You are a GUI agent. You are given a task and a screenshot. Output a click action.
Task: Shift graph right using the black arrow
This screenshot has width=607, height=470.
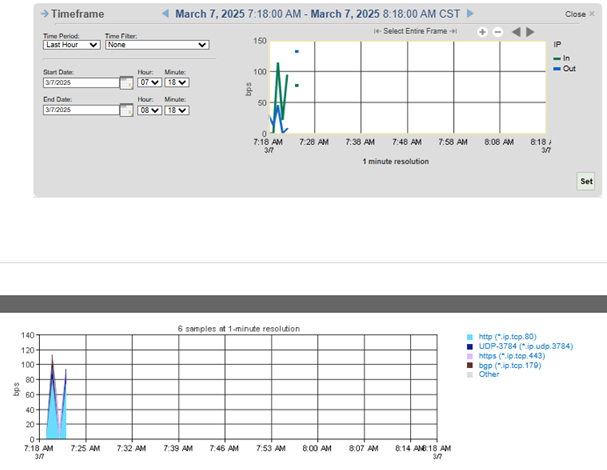(532, 32)
